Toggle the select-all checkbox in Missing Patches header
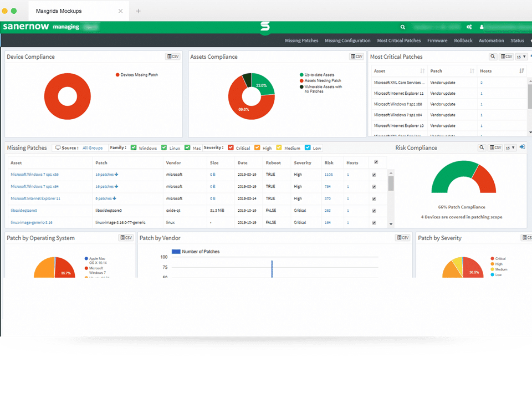 (376, 162)
